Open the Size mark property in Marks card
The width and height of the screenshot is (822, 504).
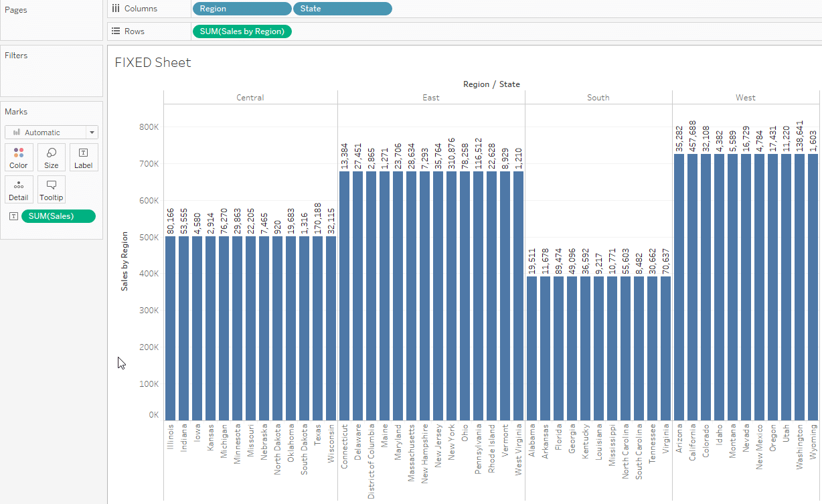[52, 157]
